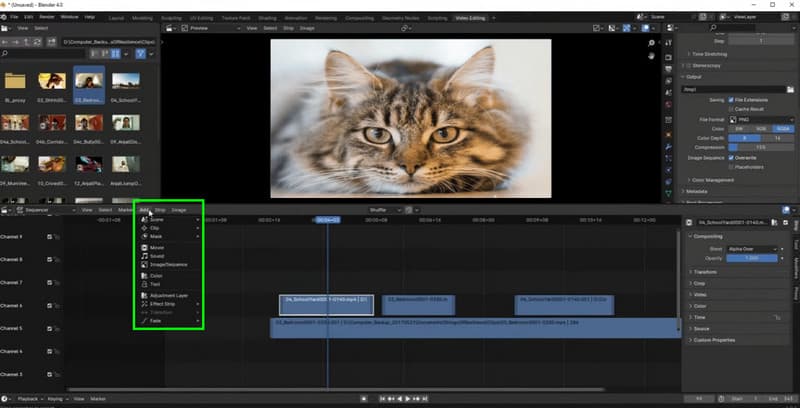
Task: Create new folder in the file browser
Action: 51,42
